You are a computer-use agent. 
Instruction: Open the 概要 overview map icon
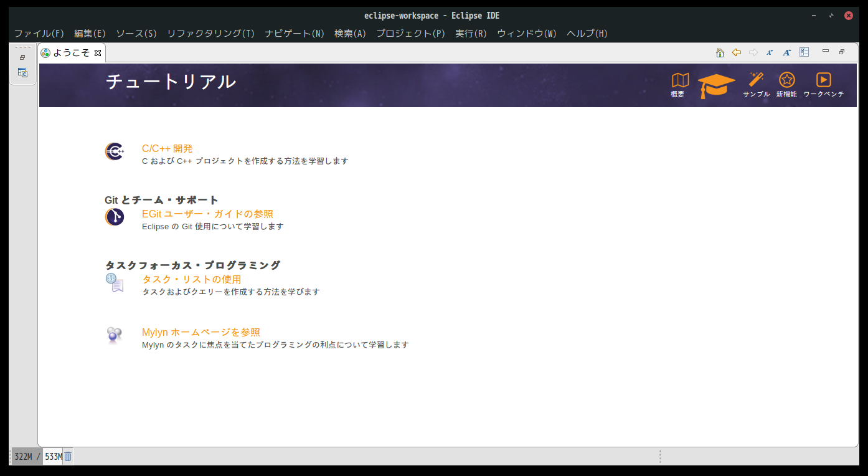680,85
